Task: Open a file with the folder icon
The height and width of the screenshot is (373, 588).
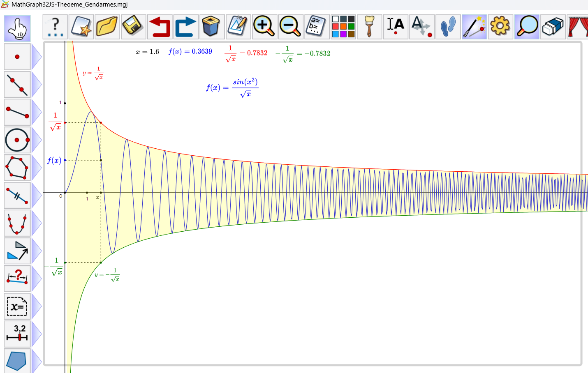Action: (x=107, y=27)
